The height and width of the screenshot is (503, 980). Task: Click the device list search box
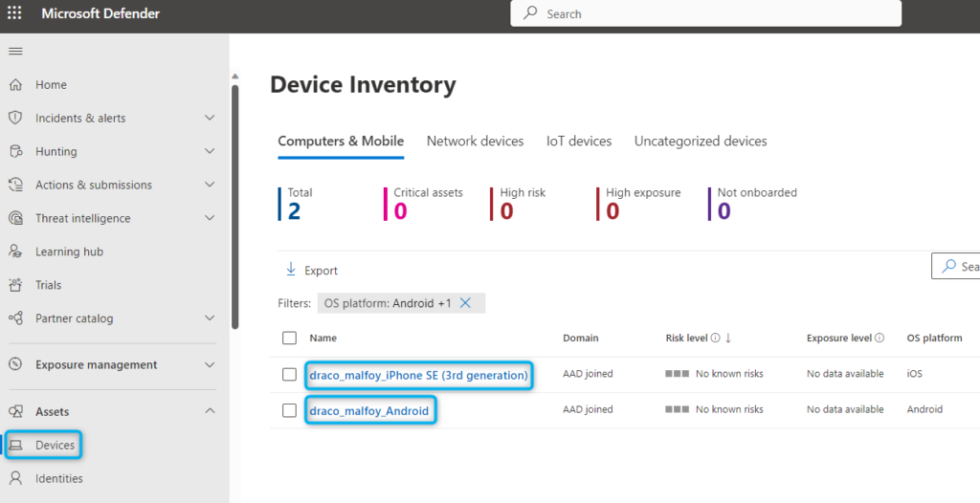[x=956, y=266]
